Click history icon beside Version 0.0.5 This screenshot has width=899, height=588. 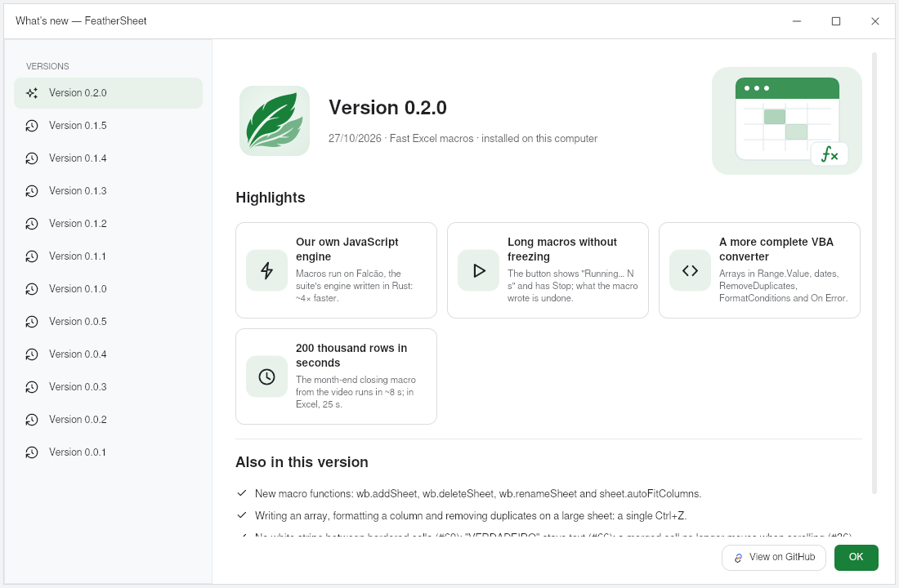click(x=32, y=322)
